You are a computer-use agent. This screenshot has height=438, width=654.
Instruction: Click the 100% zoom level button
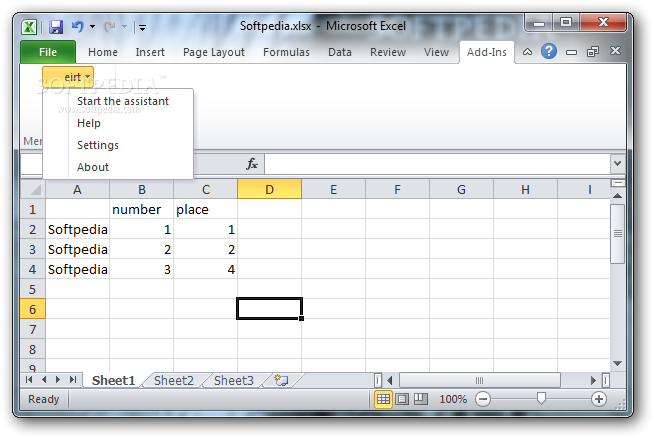(x=453, y=399)
